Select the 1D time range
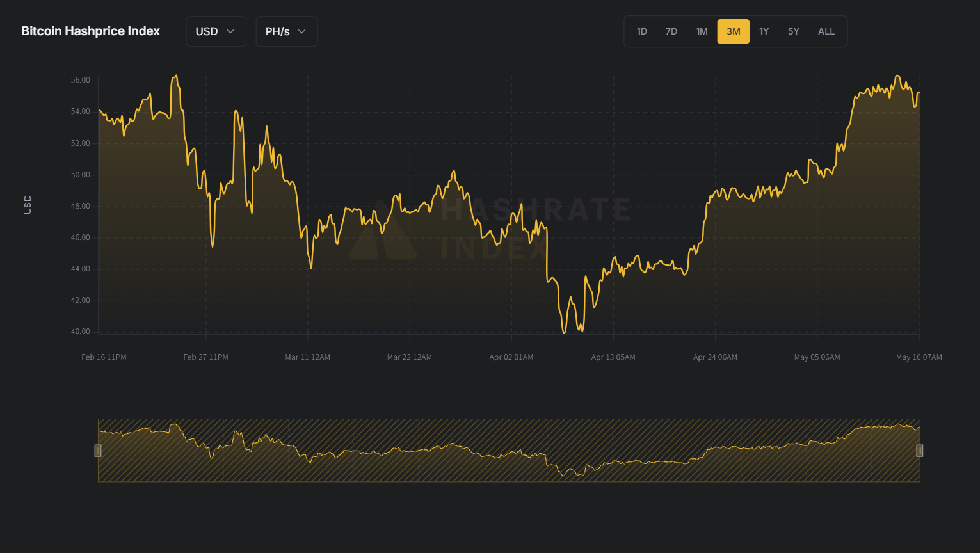The width and height of the screenshot is (980, 553). (x=642, y=31)
